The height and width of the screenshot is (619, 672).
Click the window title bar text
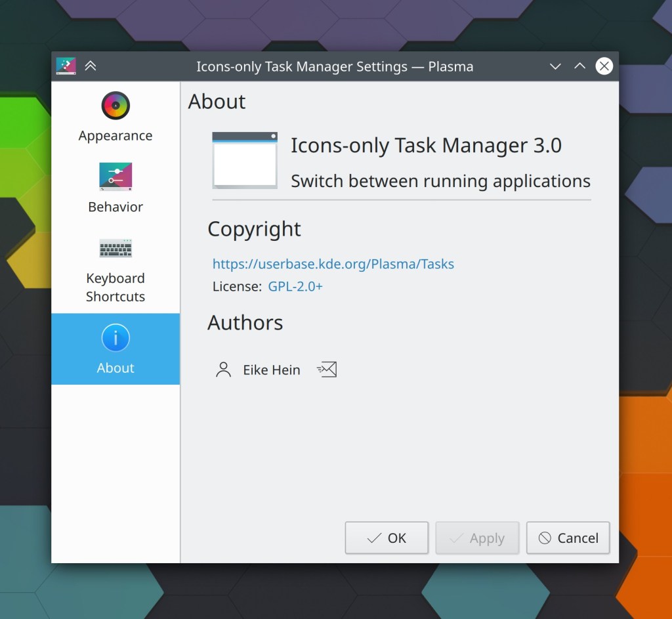pyautogui.click(x=334, y=67)
